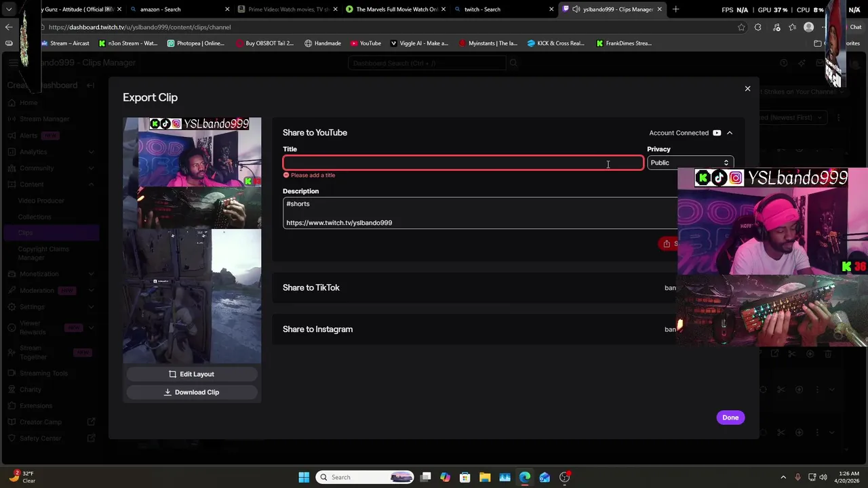The width and height of the screenshot is (868, 488).
Task: Open Task View on the taskbar
Action: pos(425,477)
